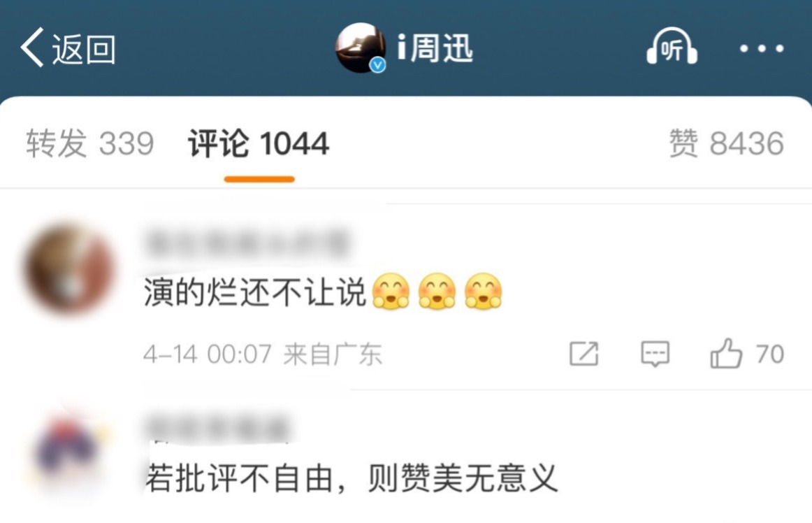
Task: Open the 听 headphone listen icon
Action: coord(672,47)
